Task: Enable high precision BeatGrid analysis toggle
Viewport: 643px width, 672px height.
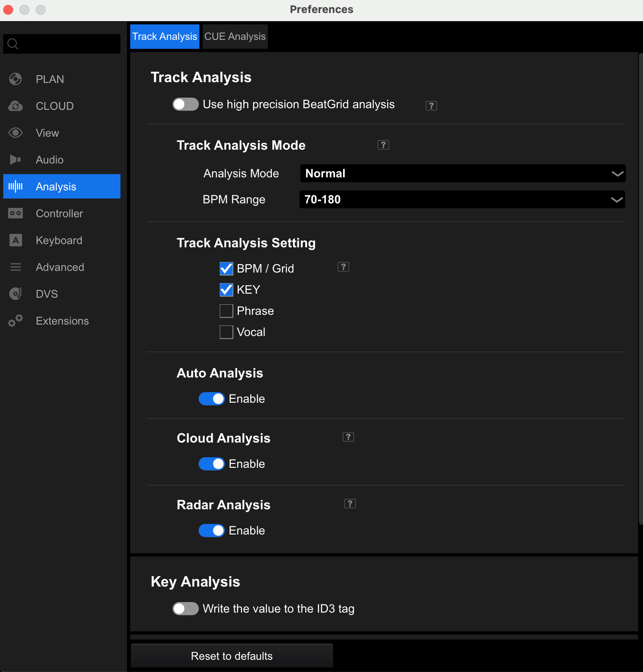Action: pyautogui.click(x=185, y=104)
